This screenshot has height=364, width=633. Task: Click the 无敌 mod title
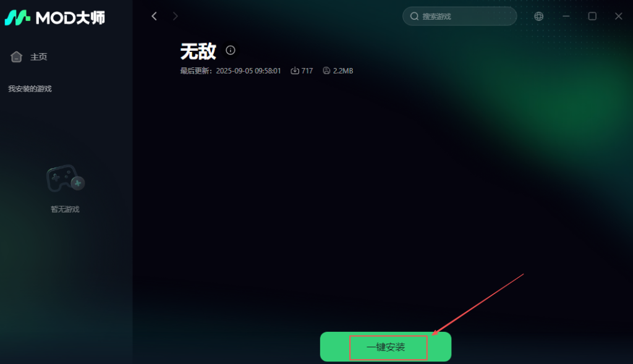click(x=198, y=51)
